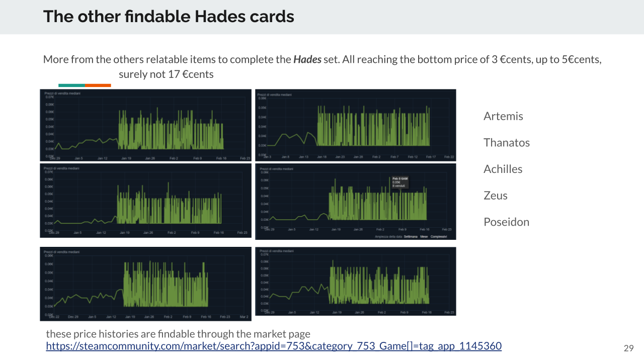This screenshot has width=644, height=362.
Task: Select the Complessivi date range option
Action: [x=439, y=236]
